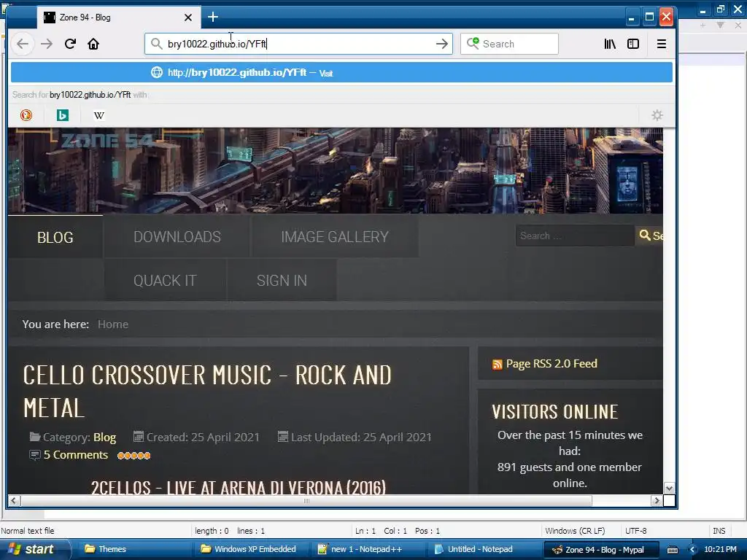Image resolution: width=747 pixels, height=560 pixels.
Task: Click into the address bar field
Action: [x=298, y=44]
